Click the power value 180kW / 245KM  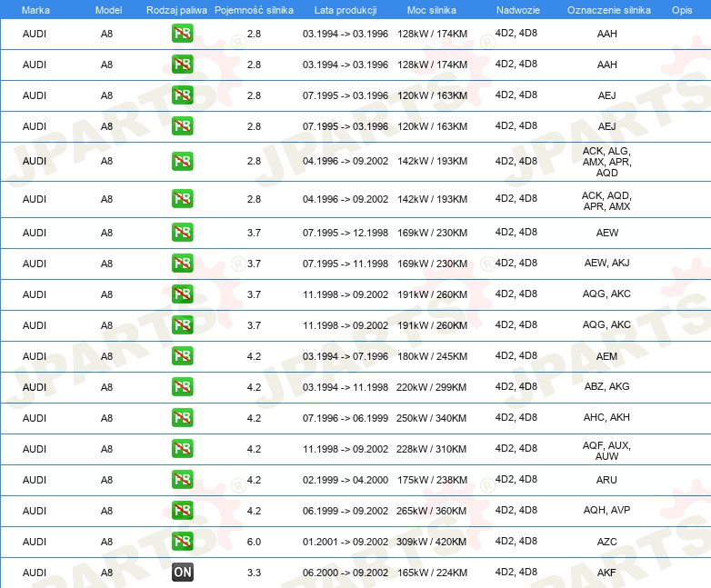tap(432, 356)
